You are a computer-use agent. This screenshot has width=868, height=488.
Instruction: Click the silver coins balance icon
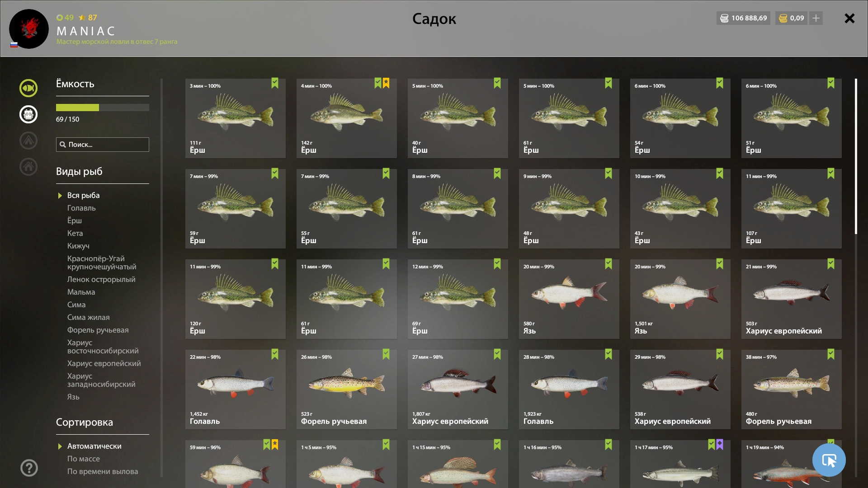point(724,18)
